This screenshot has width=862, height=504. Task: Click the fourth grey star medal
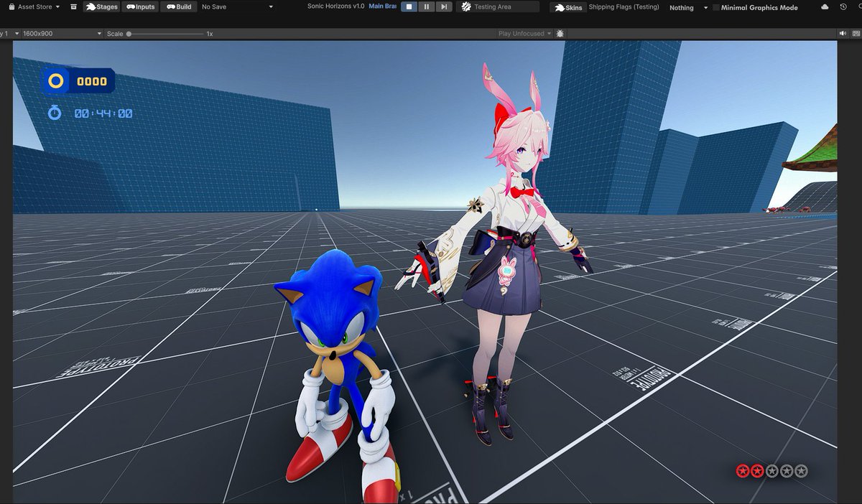pyautogui.click(x=787, y=471)
